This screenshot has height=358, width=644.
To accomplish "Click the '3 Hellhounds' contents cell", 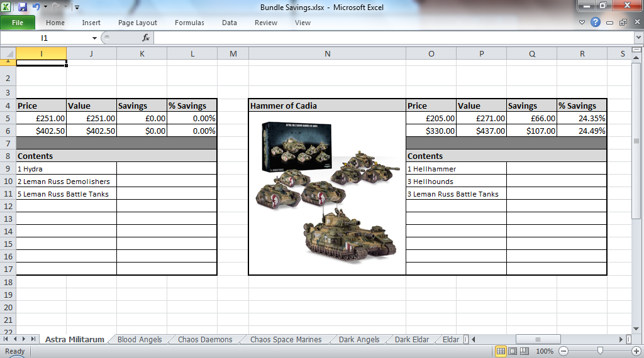I will [456, 182].
